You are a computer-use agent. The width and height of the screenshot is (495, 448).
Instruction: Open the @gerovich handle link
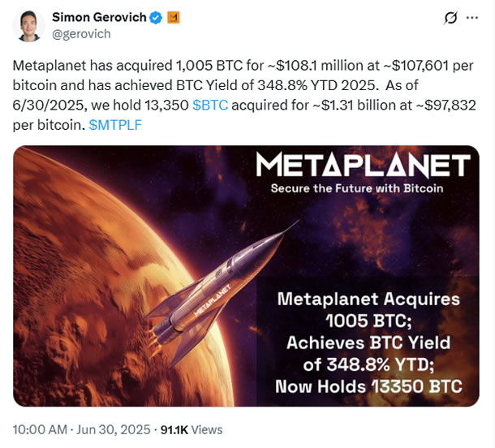[81, 34]
